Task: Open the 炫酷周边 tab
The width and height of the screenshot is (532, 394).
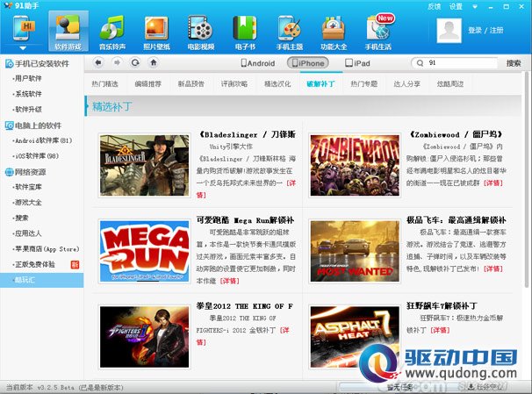Action: point(449,83)
